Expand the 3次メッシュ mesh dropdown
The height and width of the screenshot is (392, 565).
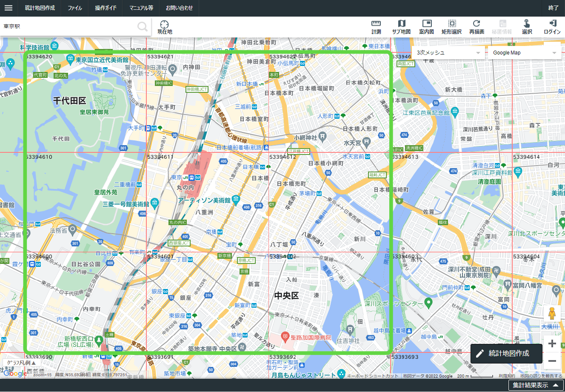point(448,53)
